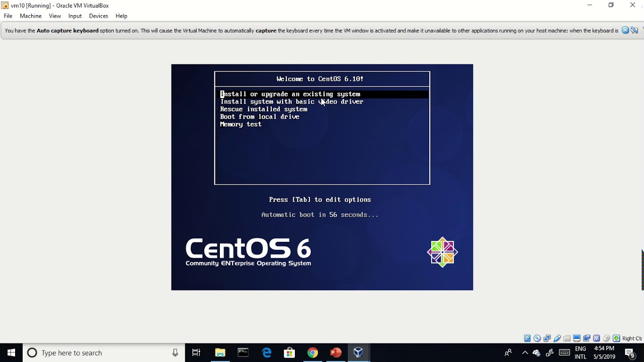
Task: Click the CPU virtualization features icon
Action: coord(597,338)
